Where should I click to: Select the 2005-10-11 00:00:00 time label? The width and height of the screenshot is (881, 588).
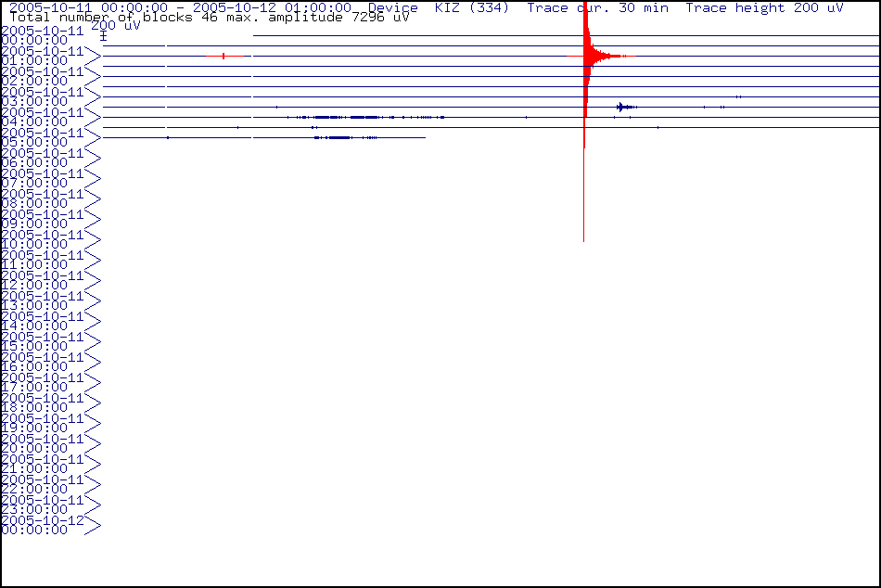(42, 35)
